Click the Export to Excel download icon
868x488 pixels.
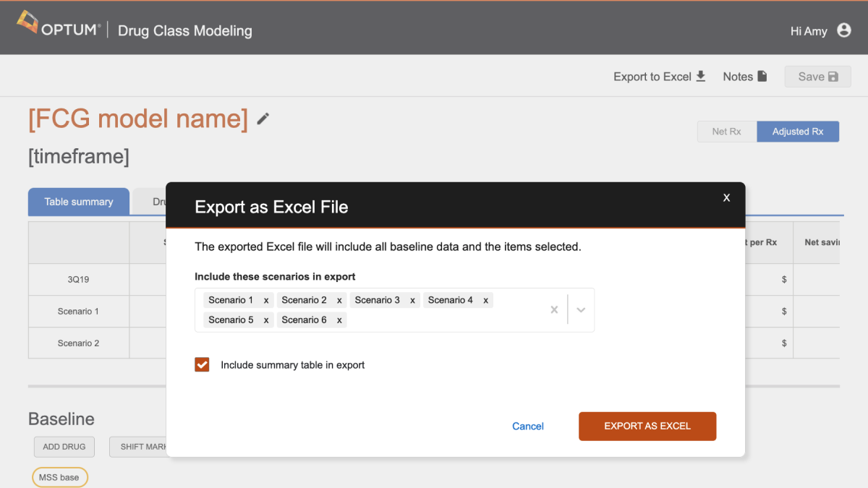click(700, 77)
